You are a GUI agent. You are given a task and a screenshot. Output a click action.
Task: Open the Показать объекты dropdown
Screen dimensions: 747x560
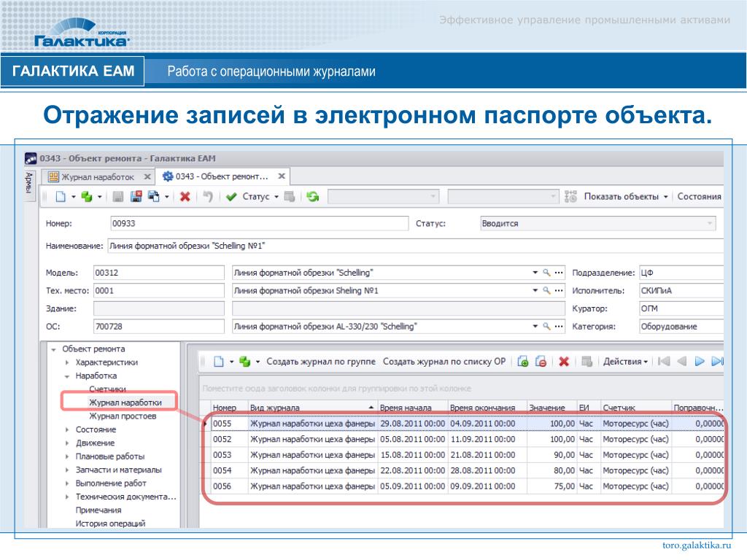pos(665,197)
